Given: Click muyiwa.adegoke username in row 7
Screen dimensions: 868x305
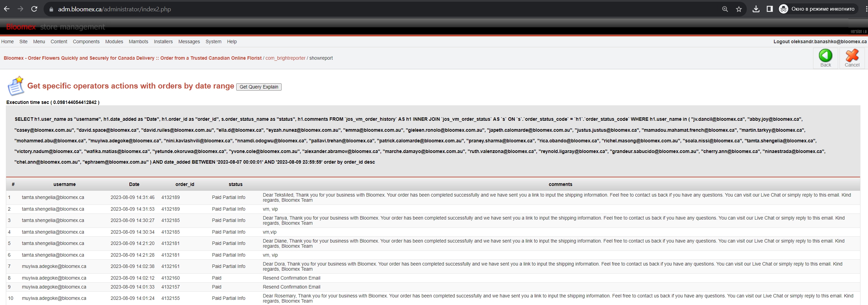Looking at the screenshot, I should tap(54, 266).
